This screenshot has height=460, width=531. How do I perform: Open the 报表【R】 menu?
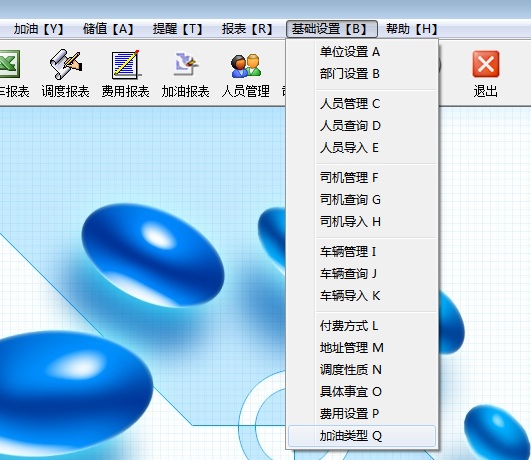(247, 29)
